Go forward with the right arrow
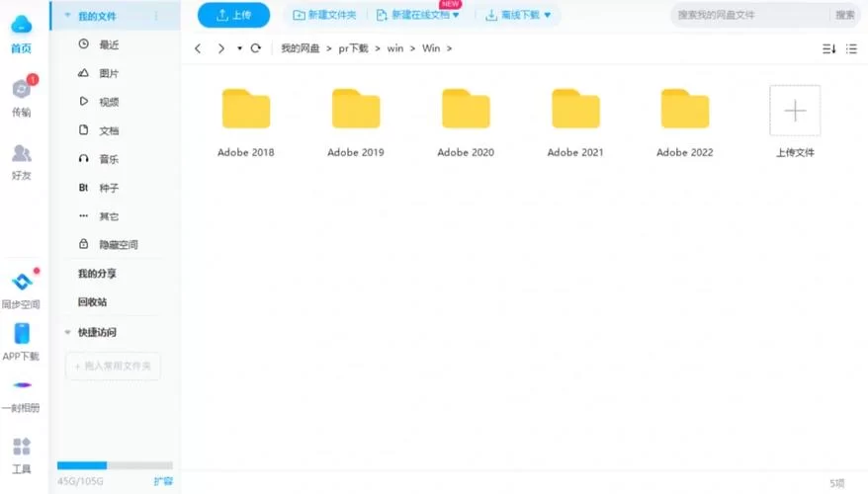This screenshot has height=494, width=868. [220, 48]
